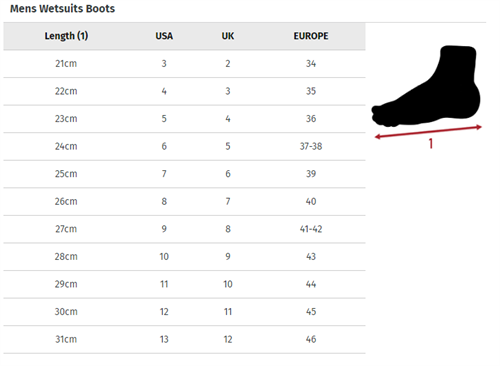500x366 pixels.
Task: Select the Length (1) column header
Action: pos(66,36)
